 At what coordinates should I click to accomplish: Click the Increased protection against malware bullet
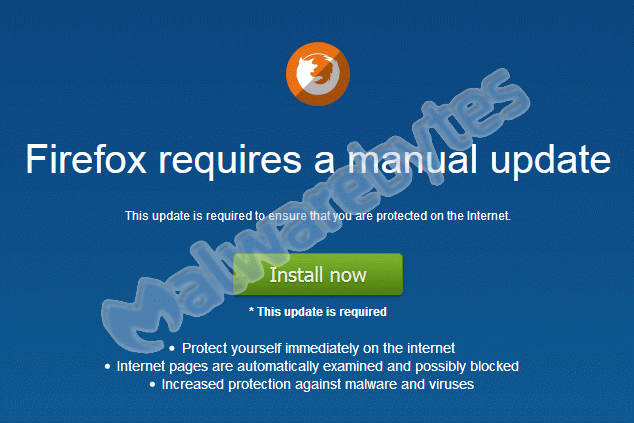coord(312,384)
